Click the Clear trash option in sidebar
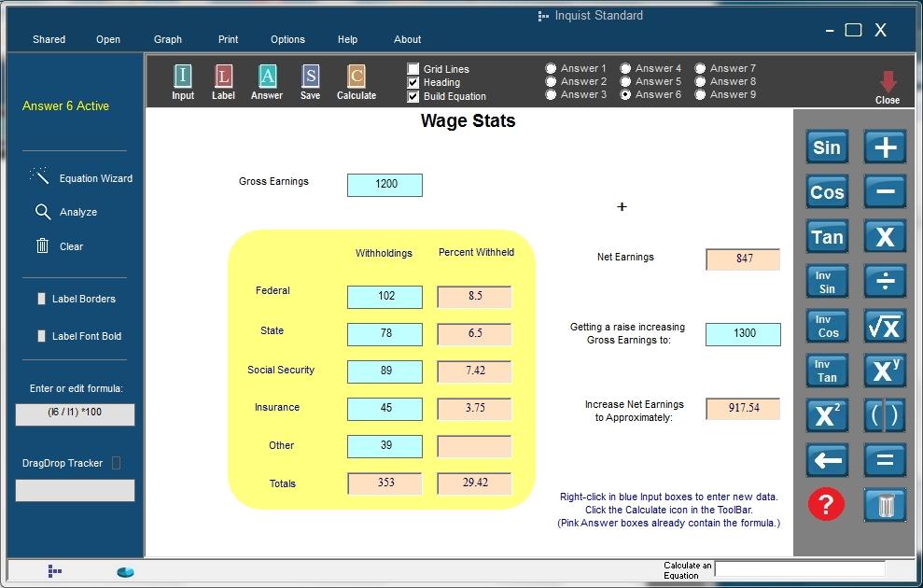This screenshot has width=923, height=588. 60,246
